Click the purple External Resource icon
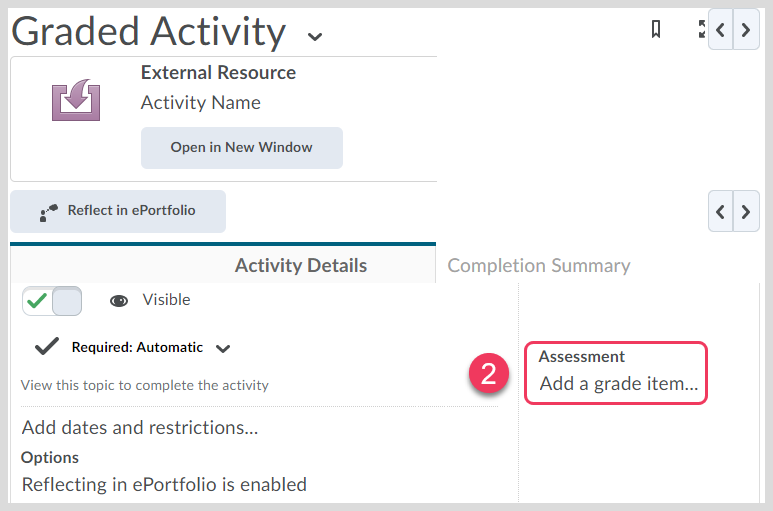This screenshot has height=511, width=773. tap(76, 101)
